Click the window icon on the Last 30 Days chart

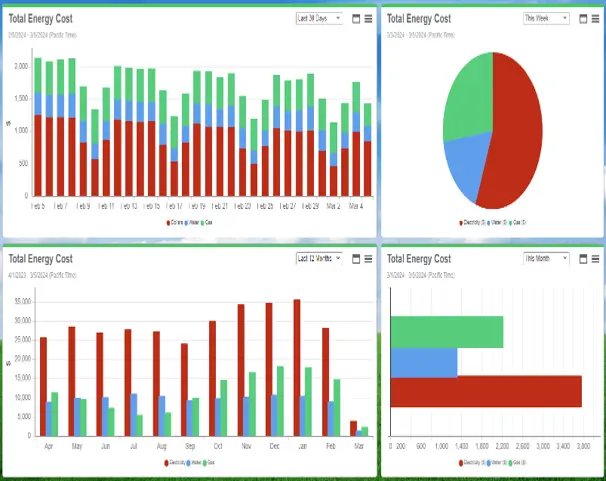pyautogui.click(x=355, y=18)
